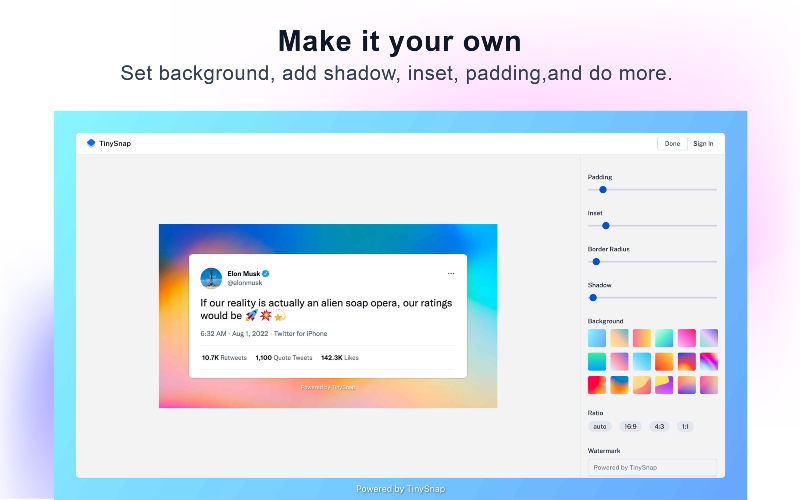Click the blue verified badge beside Elon Musk

pyautogui.click(x=266, y=273)
